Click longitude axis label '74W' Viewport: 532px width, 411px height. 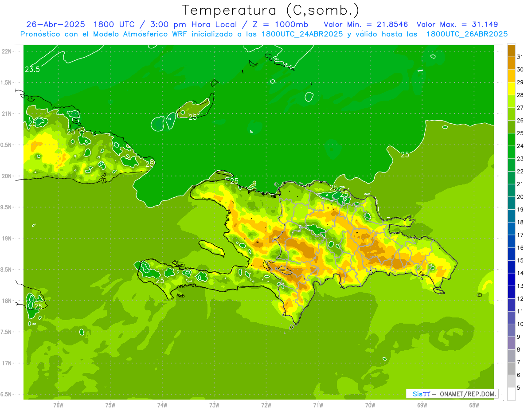pyautogui.click(x=162, y=405)
